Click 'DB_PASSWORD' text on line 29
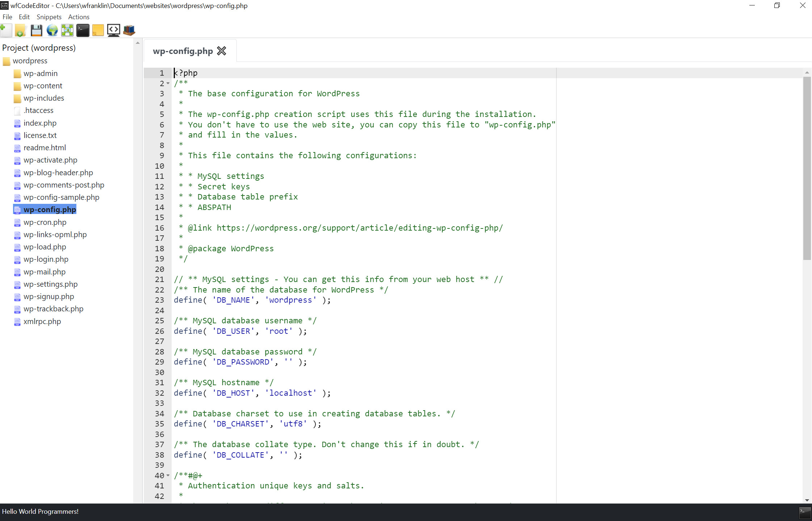 [243, 362]
